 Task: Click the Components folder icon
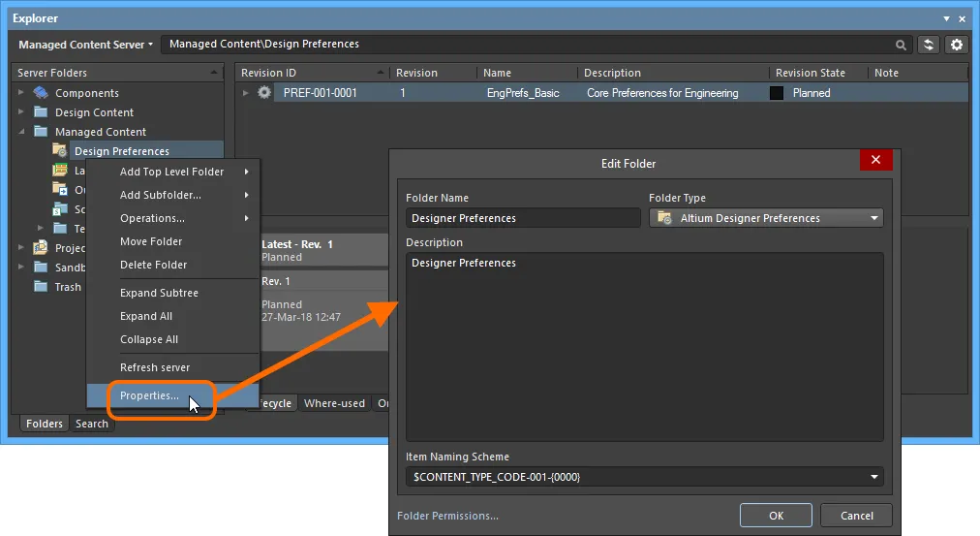click(x=41, y=93)
